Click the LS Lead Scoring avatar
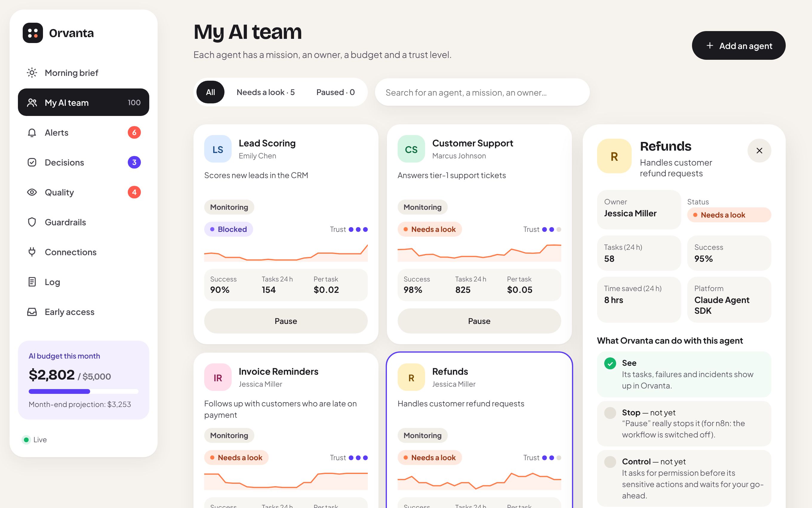 (218, 149)
